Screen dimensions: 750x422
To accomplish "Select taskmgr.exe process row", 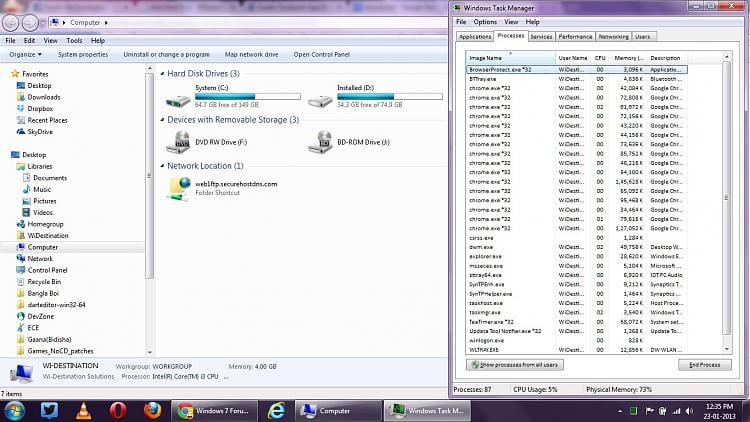I will [x=576, y=312].
